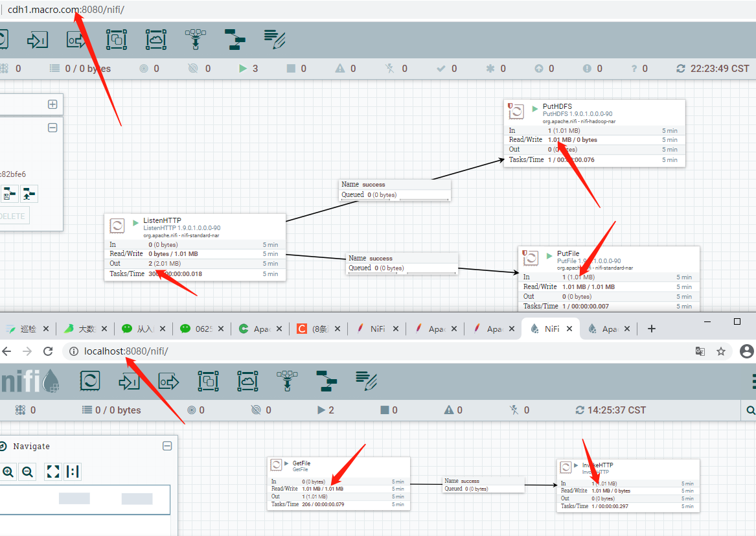The height and width of the screenshot is (536, 756).
Task: Select the Funnel icon in localhost NiFi toolbar
Action: pyautogui.click(x=288, y=381)
